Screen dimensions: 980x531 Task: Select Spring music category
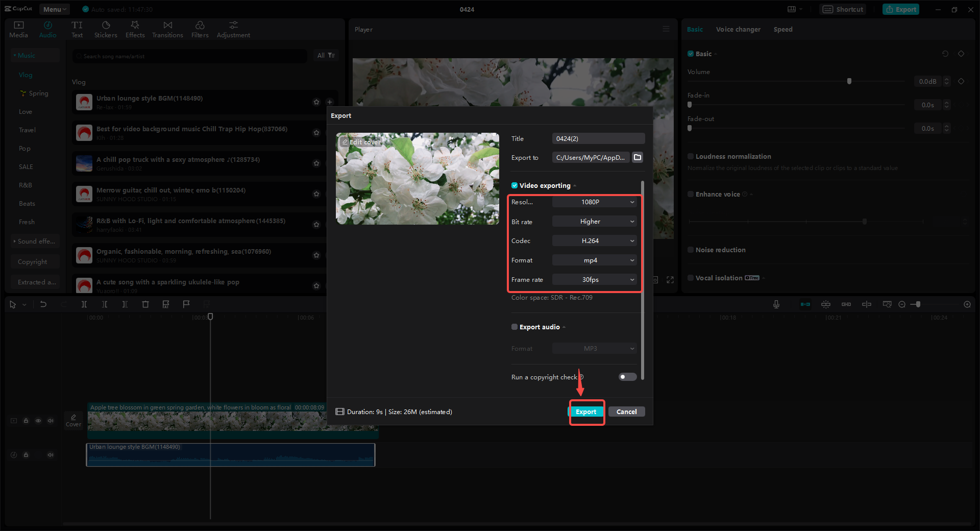click(x=34, y=93)
